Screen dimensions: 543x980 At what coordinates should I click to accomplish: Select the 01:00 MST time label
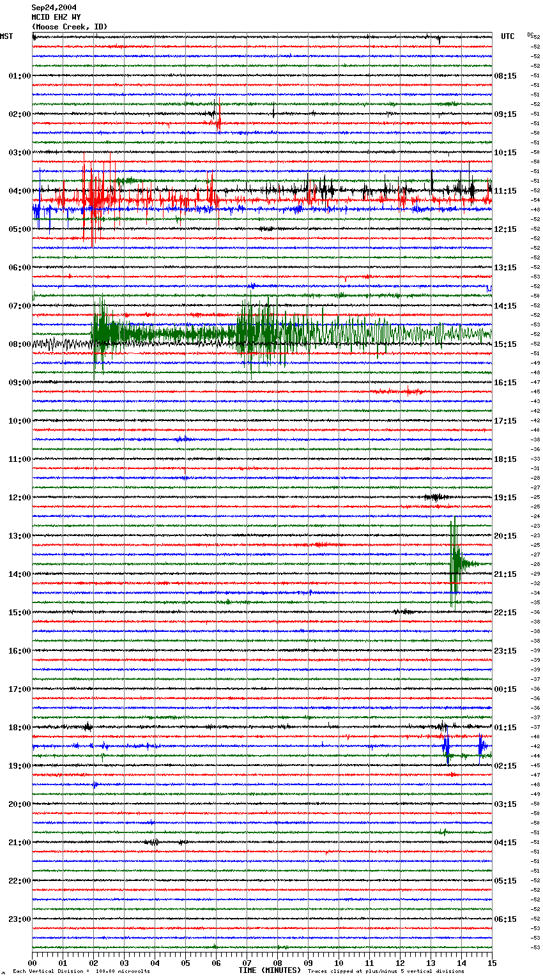pos(20,76)
